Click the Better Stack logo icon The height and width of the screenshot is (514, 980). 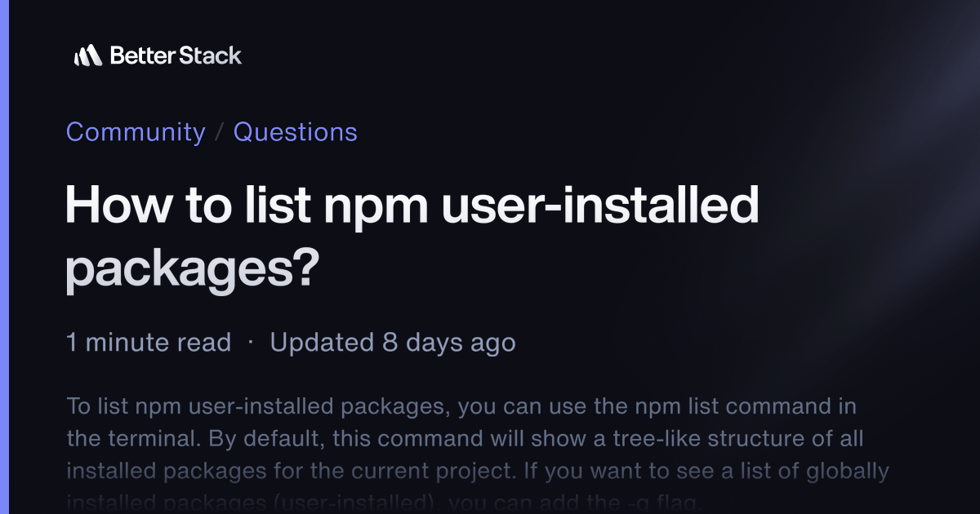87,55
